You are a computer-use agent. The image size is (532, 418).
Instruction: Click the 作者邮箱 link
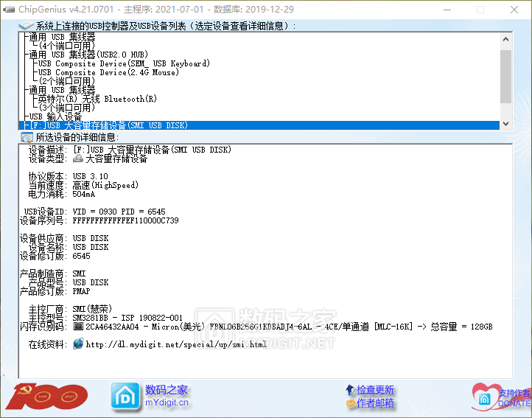(375, 403)
